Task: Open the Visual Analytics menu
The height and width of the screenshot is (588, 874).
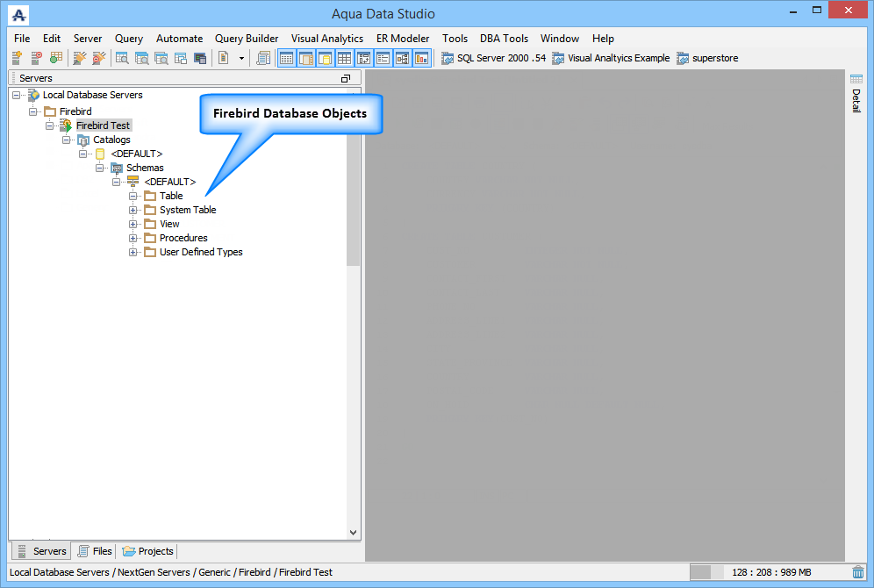Action: (x=327, y=39)
